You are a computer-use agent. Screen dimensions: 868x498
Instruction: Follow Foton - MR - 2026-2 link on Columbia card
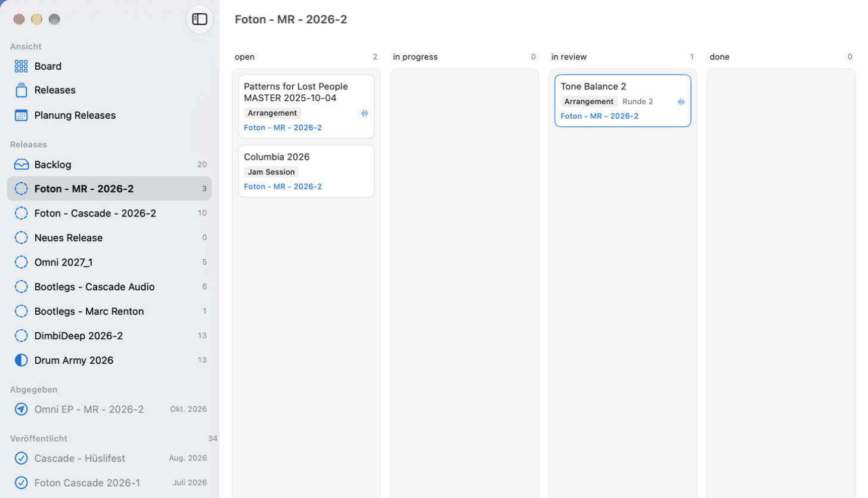click(x=283, y=187)
